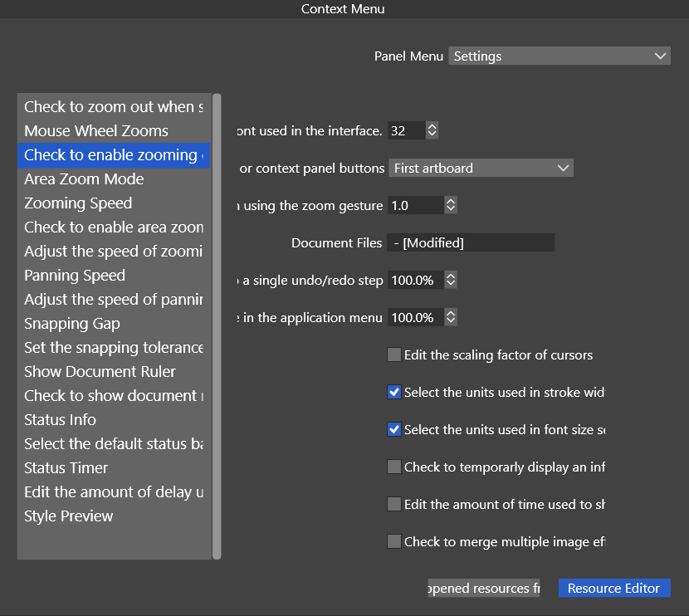Open the Panel Menu Settings dropdown
The height and width of the screenshot is (616, 689).
pyautogui.click(x=560, y=56)
